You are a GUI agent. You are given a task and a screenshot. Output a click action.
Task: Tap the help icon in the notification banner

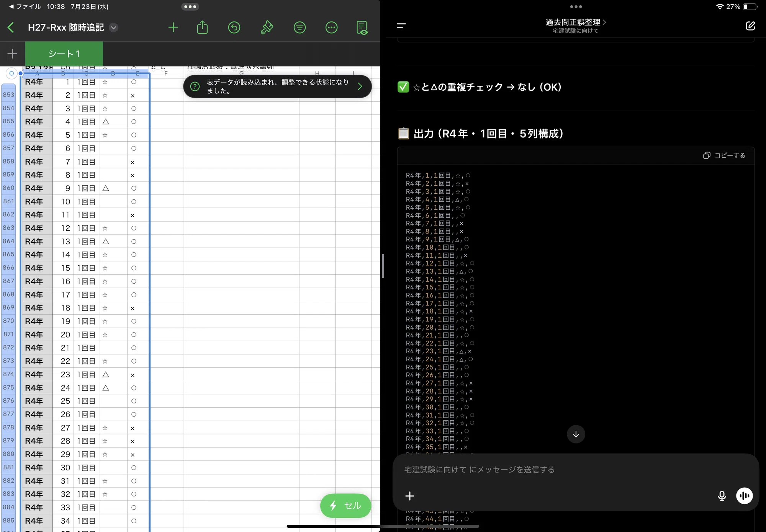[x=195, y=86]
